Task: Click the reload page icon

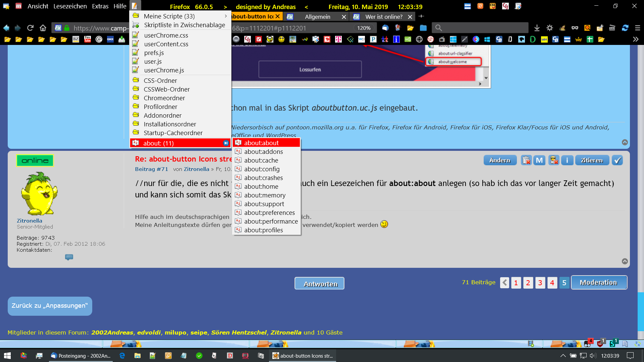Action: 30,28
